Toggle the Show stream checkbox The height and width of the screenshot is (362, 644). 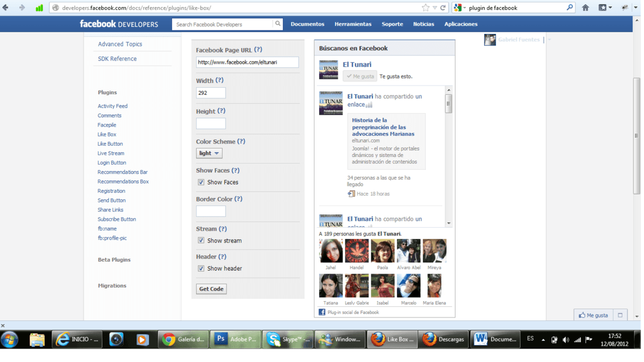pos(201,240)
